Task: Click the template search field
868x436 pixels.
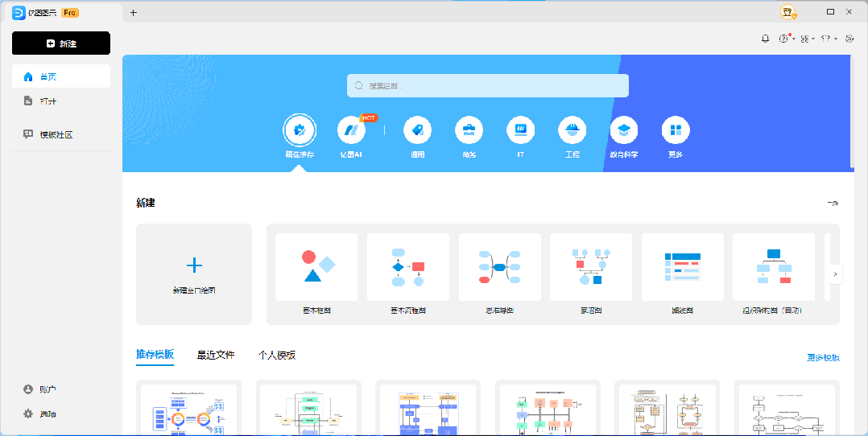Action: (488, 86)
